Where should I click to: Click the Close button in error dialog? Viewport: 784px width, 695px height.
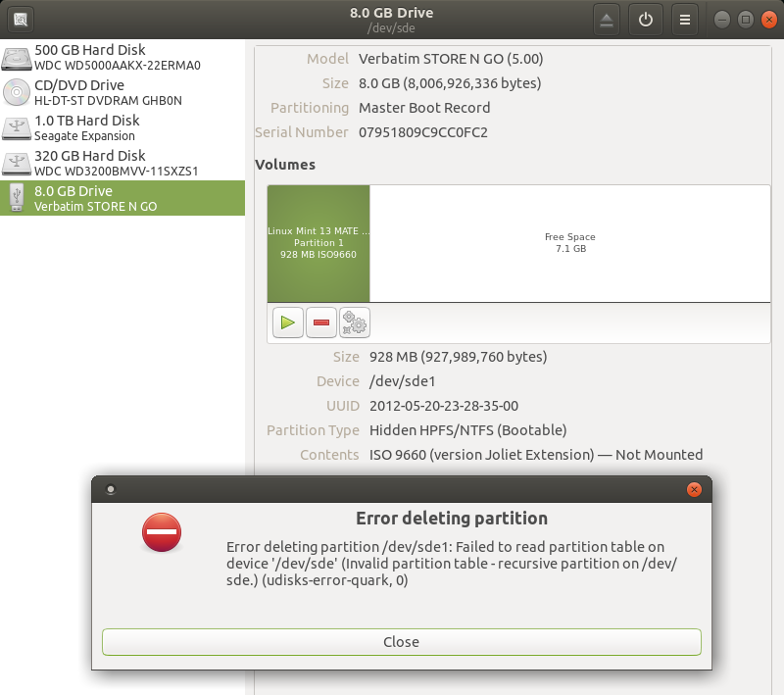click(x=402, y=642)
